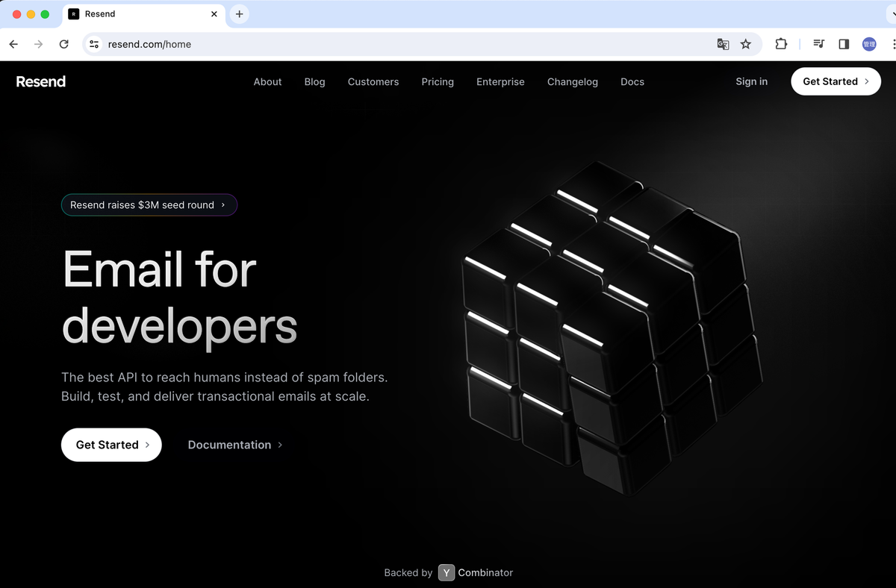
Task: Reload the page with the refresh icon
Action: [63, 44]
